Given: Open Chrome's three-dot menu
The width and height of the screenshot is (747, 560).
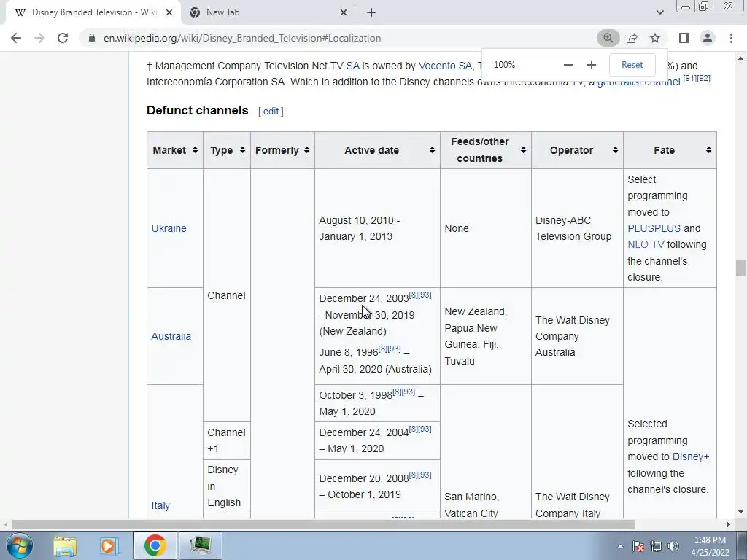Looking at the screenshot, I should click(731, 38).
